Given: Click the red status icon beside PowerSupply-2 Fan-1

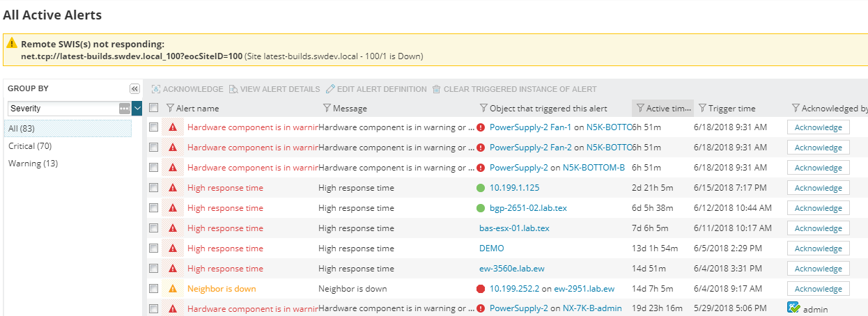Looking at the screenshot, I should [x=481, y=127].
